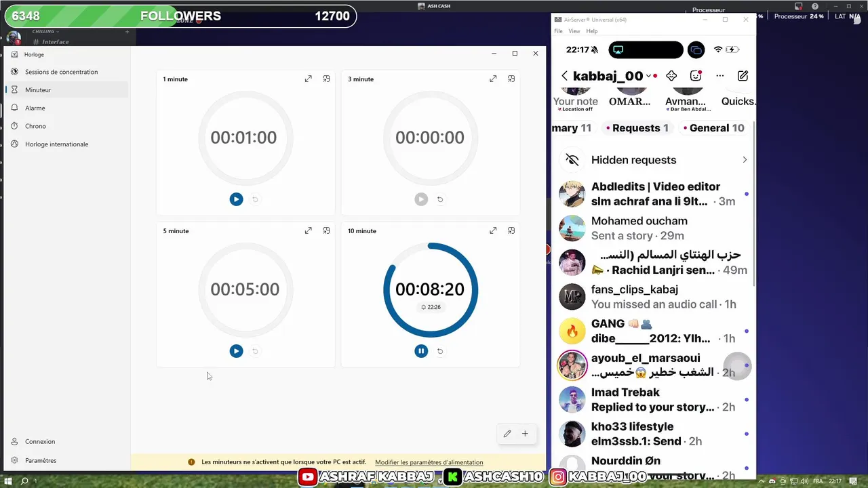Switch the FRA input language indicator

click(816, 481)
